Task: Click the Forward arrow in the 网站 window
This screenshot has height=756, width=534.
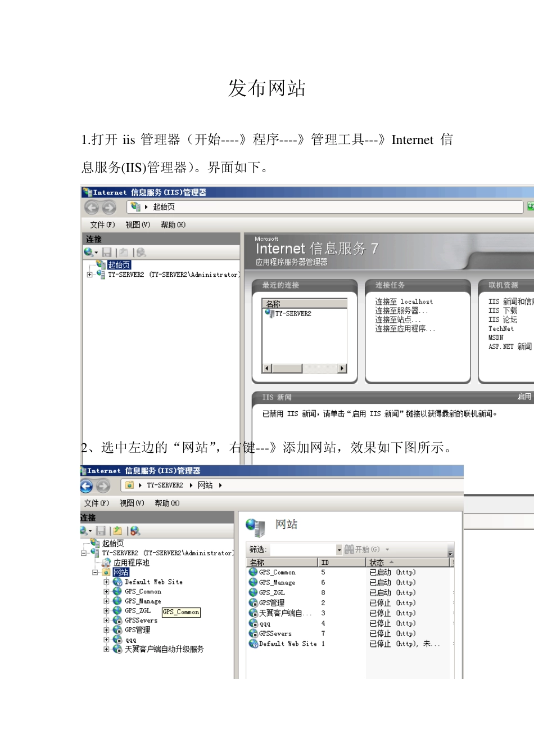Action: 103,486
